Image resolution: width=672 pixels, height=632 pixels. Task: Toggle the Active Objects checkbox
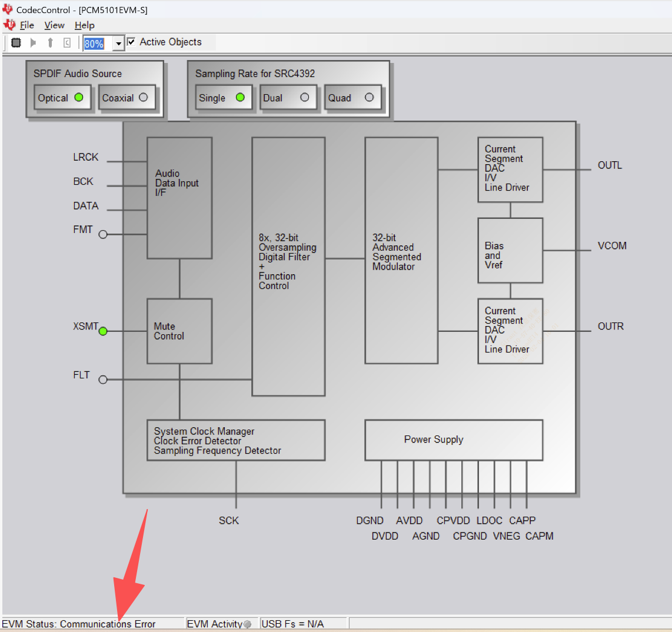click(131, 42)
